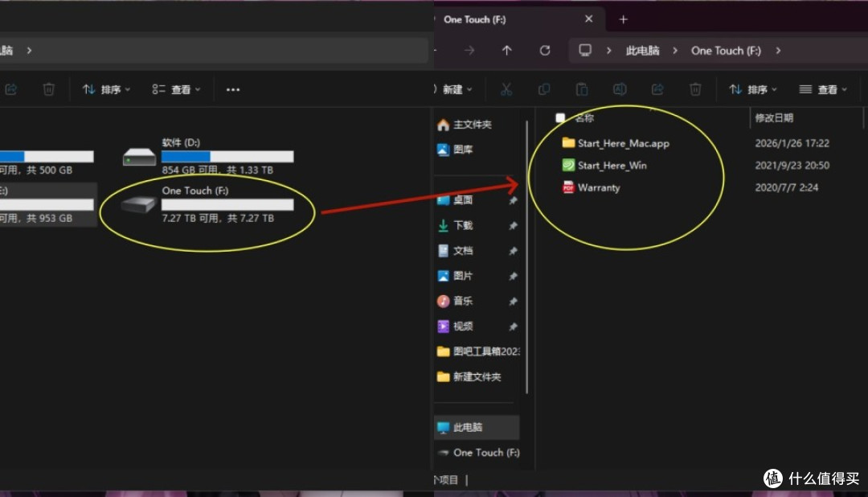
Task: Unpin 图片 using its pin icon
Action: tap(513, 276)
